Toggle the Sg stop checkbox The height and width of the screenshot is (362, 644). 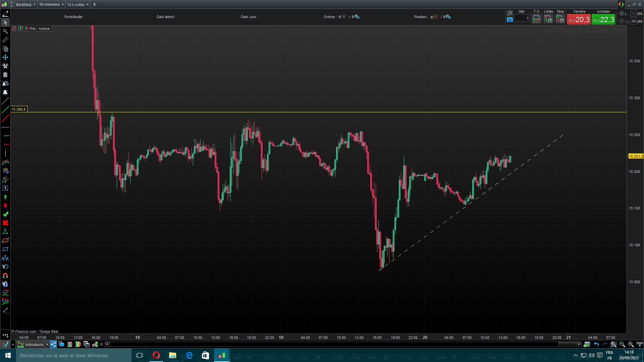622,21
